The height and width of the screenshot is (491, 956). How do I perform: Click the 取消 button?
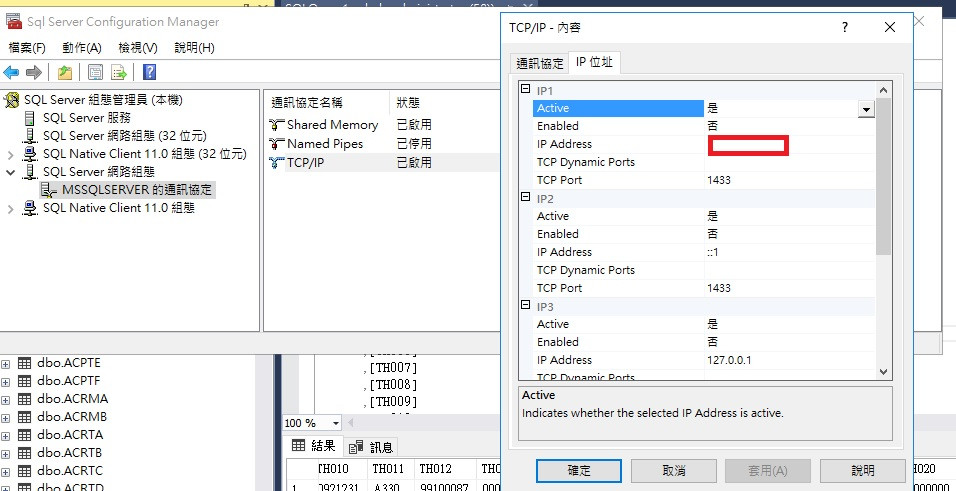[x=674, y=471]
